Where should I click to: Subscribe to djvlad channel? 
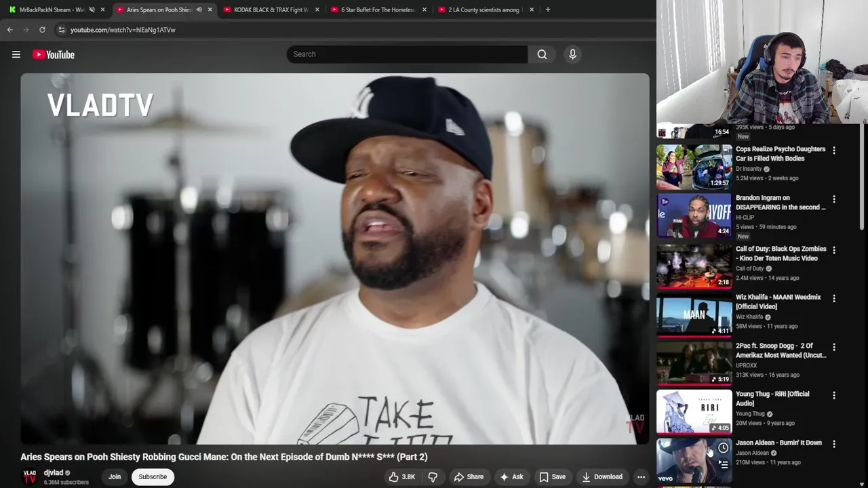tap(153, 476)
